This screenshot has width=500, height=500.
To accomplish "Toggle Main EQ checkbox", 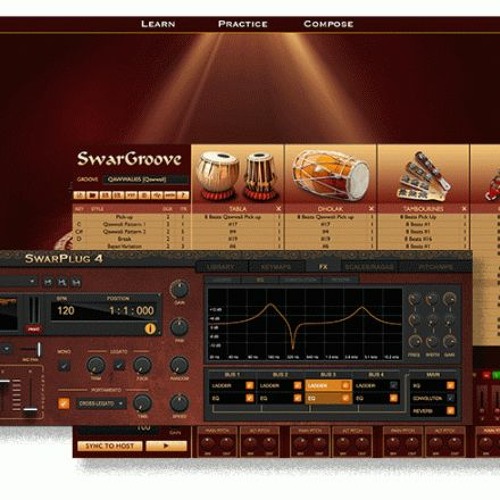I will pyautogui.click(x=451, y=386).
